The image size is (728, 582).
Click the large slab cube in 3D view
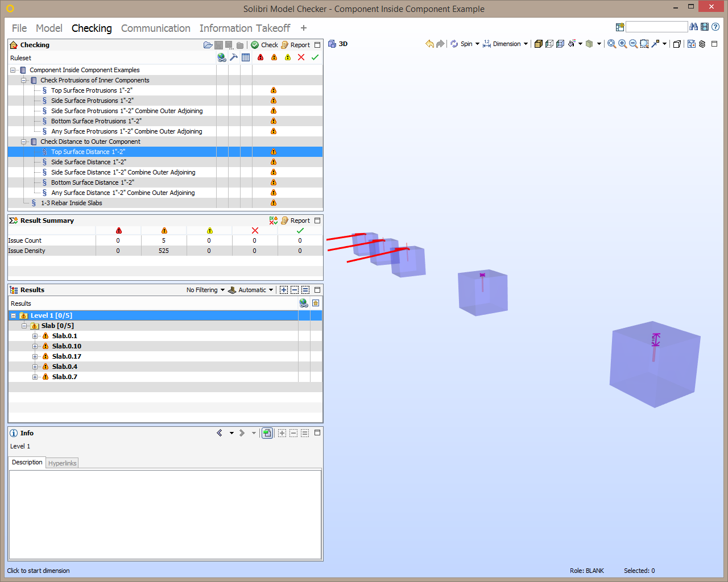pos(654,364)
